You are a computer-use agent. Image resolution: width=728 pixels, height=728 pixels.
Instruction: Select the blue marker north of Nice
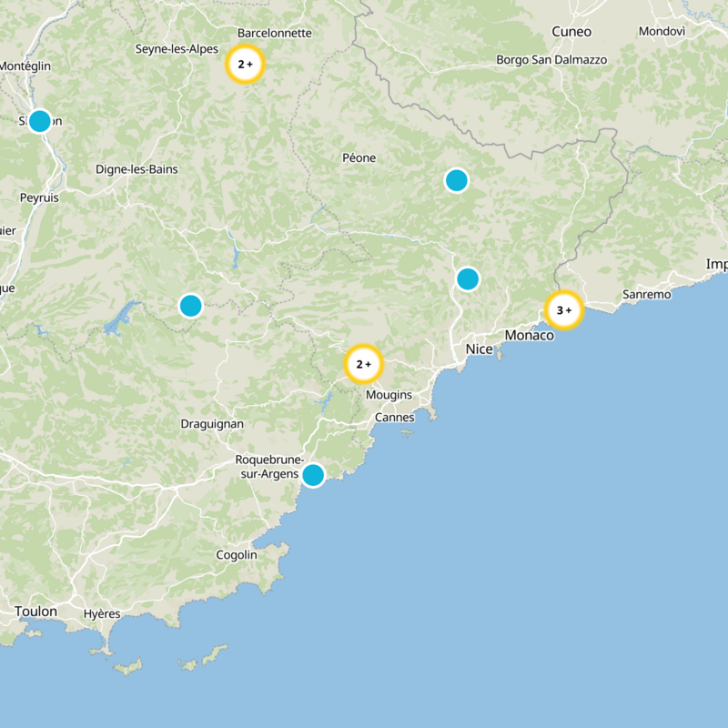pos(468,278)
